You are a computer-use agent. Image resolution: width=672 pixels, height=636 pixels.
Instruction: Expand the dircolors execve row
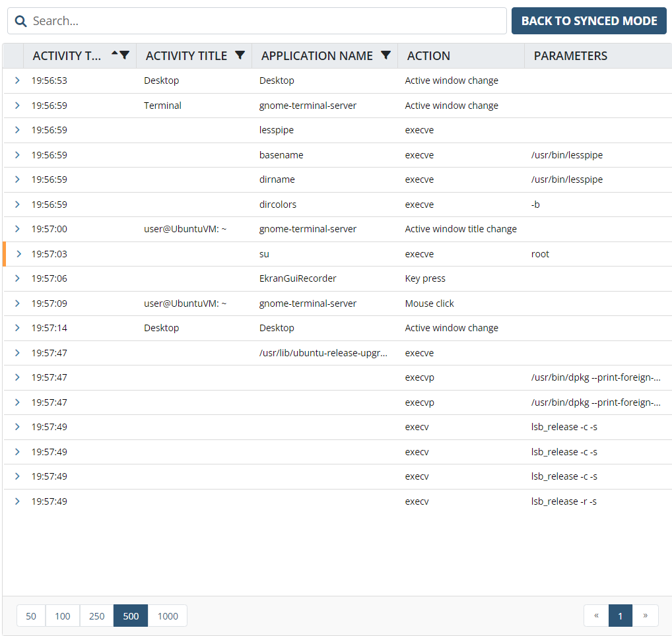click(x=17, y=205)
